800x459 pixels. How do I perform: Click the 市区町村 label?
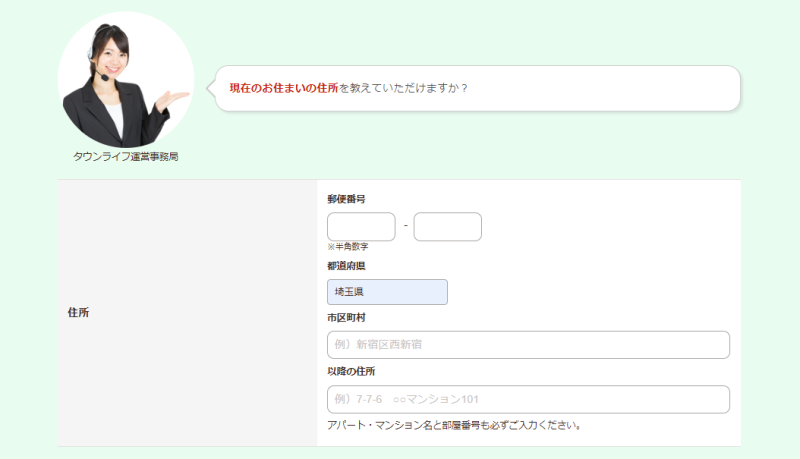point(346,318)
